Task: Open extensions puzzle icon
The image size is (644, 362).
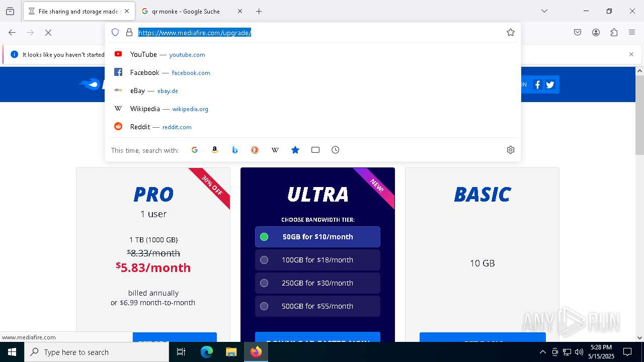Action: 614,32
